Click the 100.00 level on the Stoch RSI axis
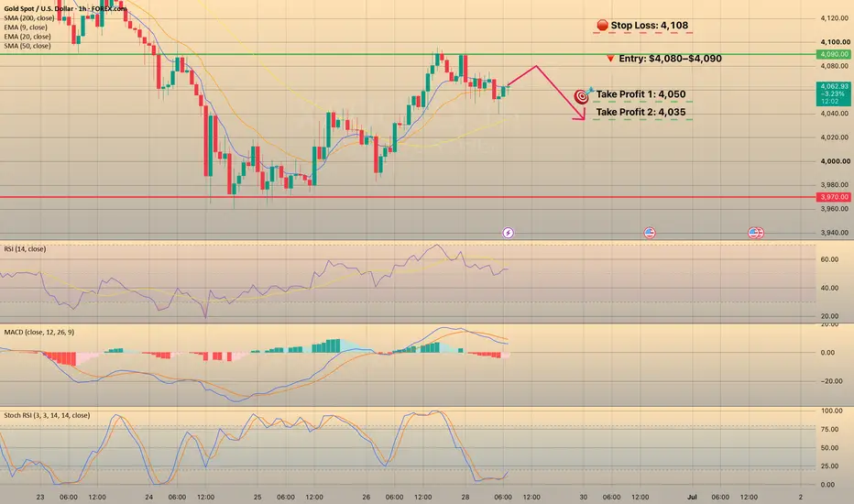 (832, 411)
